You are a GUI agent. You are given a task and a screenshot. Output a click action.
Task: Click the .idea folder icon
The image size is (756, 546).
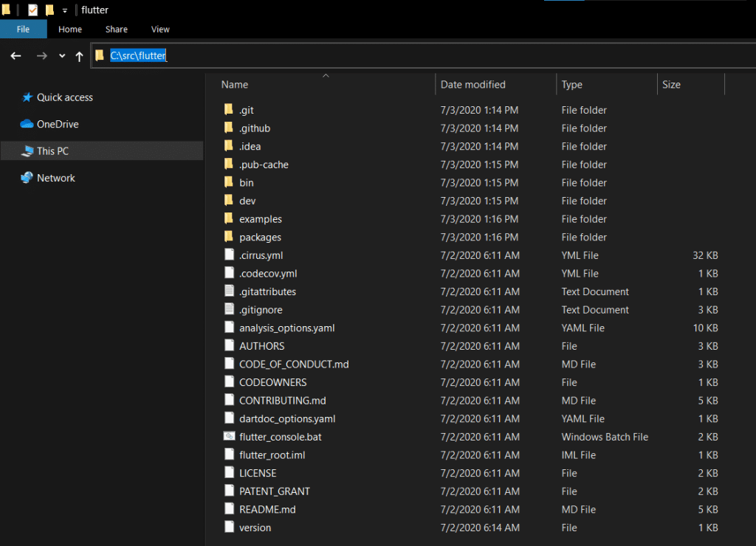pyautogui.click(x=229, y=145)
